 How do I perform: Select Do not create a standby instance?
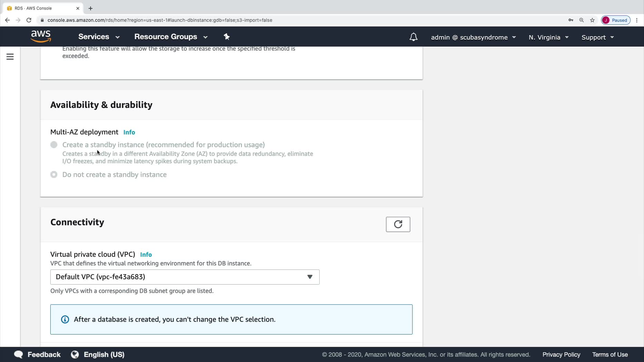tap(54, 174)
